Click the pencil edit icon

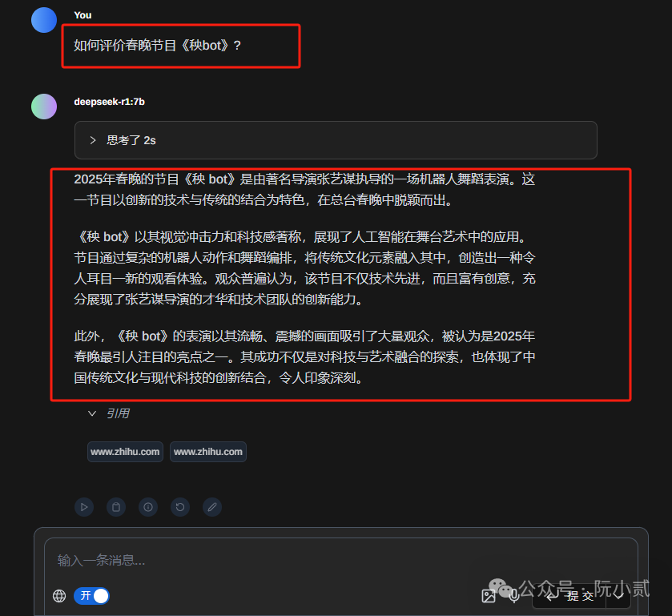212,507
